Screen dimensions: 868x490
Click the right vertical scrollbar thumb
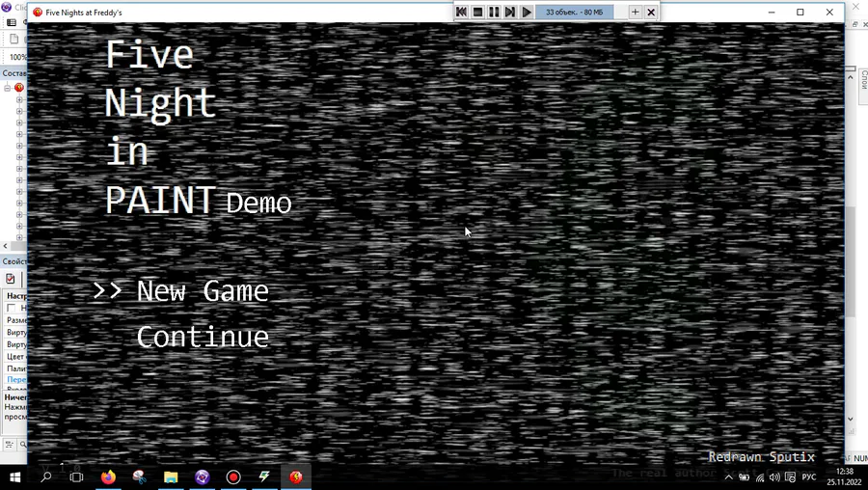click(851, 262)
